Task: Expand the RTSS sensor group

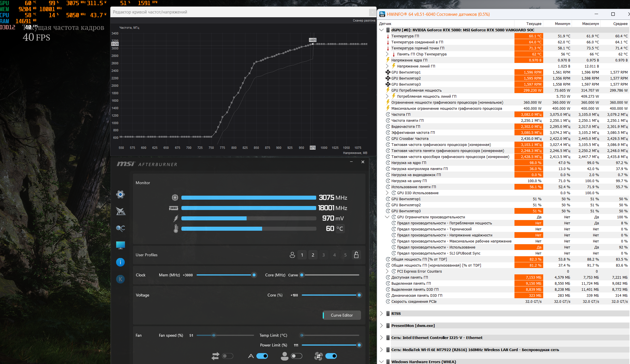Action: coord(381,313)
